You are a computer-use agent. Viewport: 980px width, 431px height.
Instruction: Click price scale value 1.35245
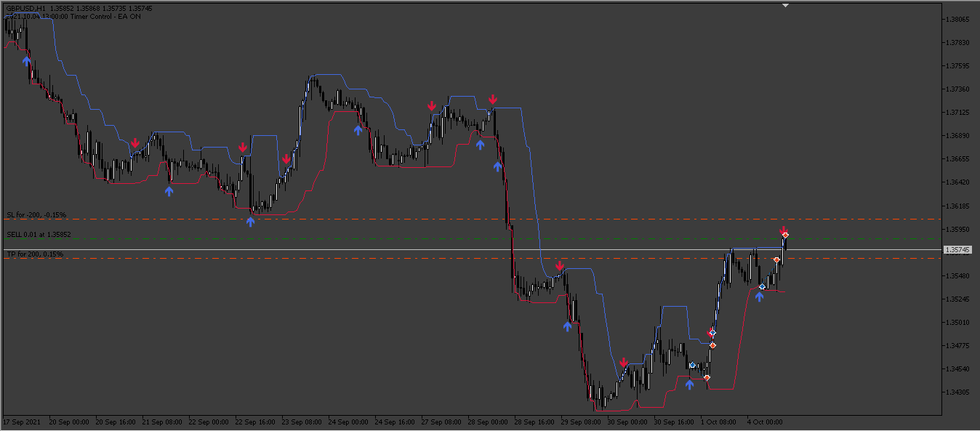click(x=957, y=299)
